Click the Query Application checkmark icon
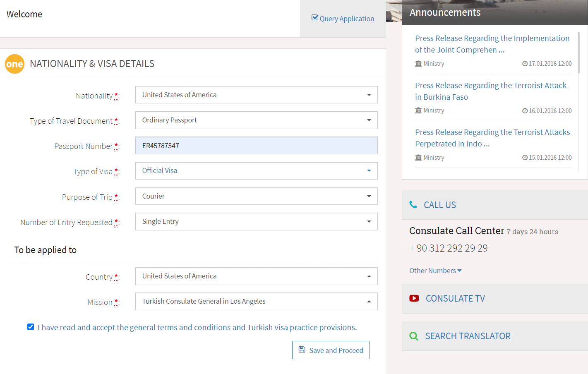Viewport: 588px width, 374px height. point(314,18)
